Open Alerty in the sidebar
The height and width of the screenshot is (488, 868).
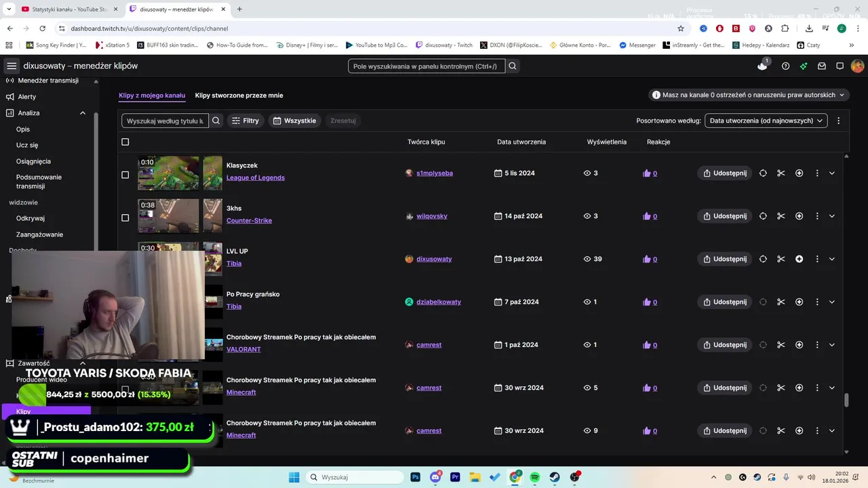(27, 97)
